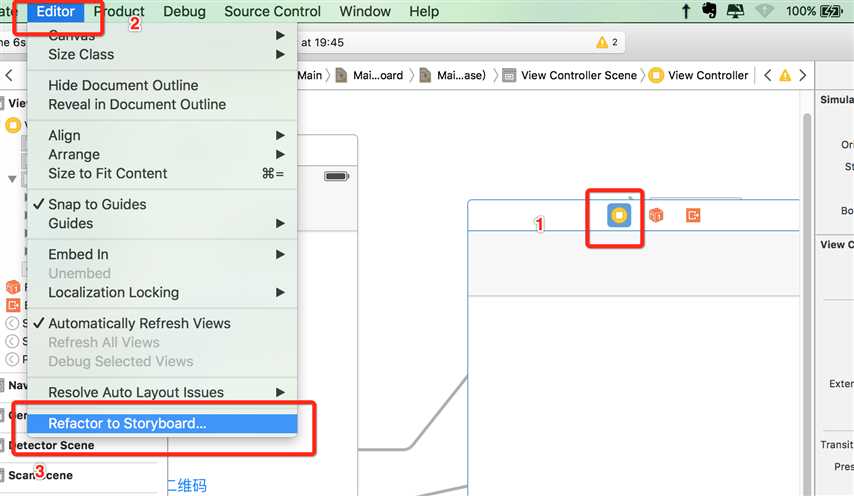Image resolution: width=854 pixels, height=496 pixels.
Task: Expand the Localization Locking submenu
Action: (x=162, y=292)
